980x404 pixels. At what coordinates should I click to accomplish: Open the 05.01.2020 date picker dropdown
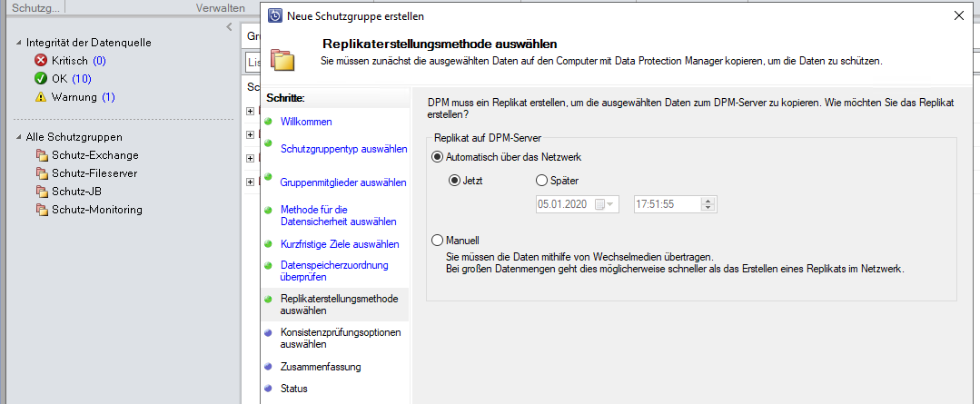611,204
